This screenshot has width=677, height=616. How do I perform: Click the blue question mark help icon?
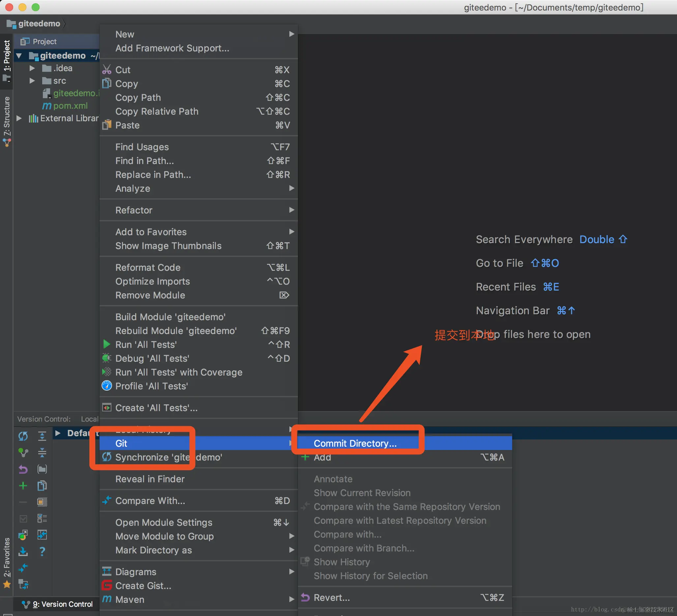[x=42, y=551]
